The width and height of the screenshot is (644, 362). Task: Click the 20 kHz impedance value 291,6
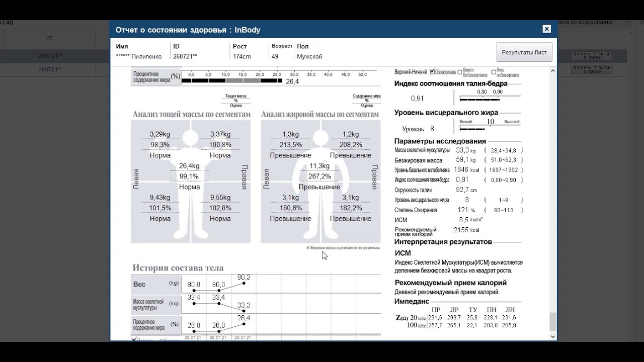click(435, 318)
